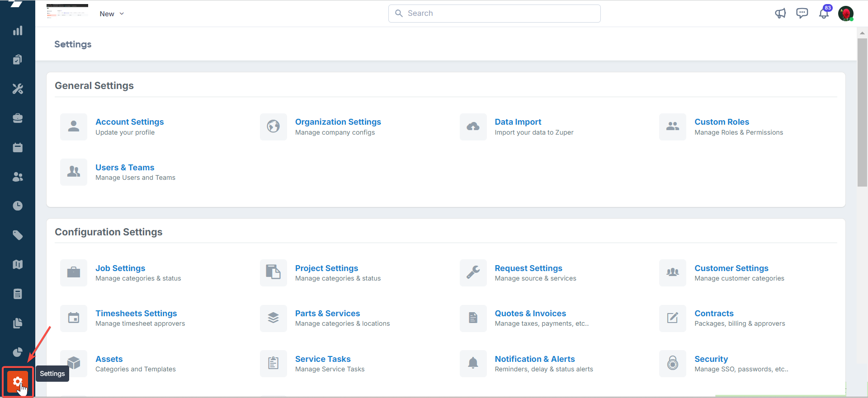The width and height of the screenshot is (868, 398).
Task: Open the customers people icon in sidebar
Action: 18,177
